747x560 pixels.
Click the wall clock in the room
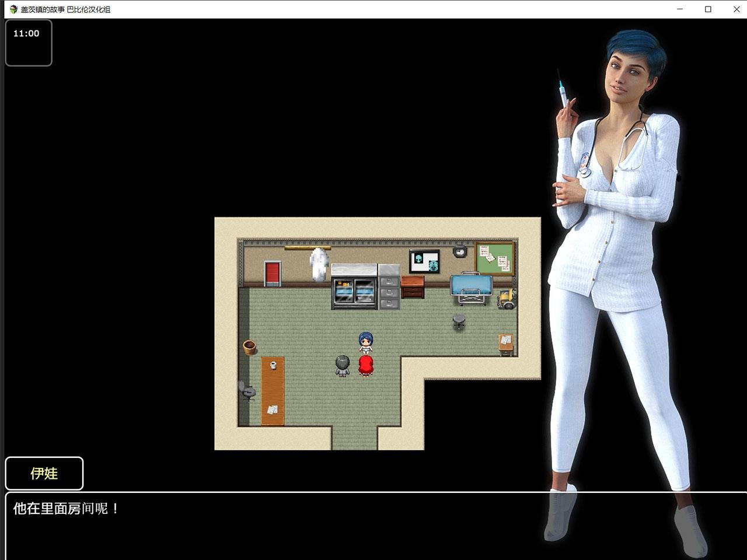[x=460, y=252]
